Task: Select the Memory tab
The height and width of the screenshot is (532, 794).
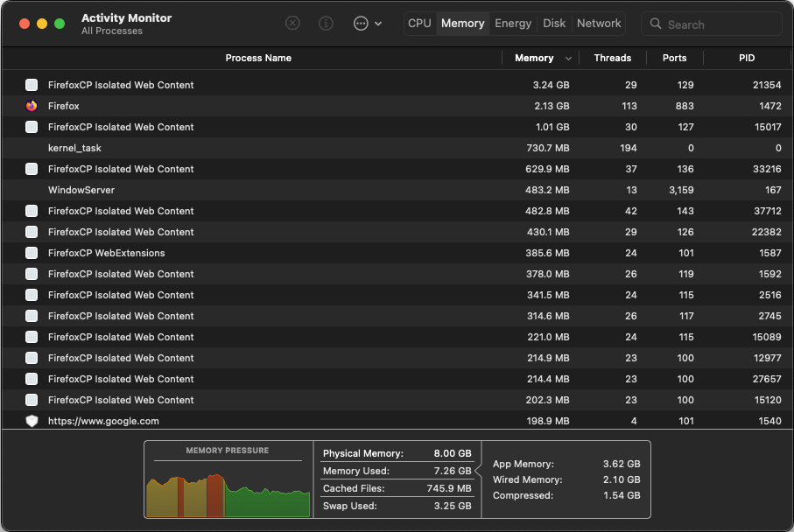Action: coord(463,24)
